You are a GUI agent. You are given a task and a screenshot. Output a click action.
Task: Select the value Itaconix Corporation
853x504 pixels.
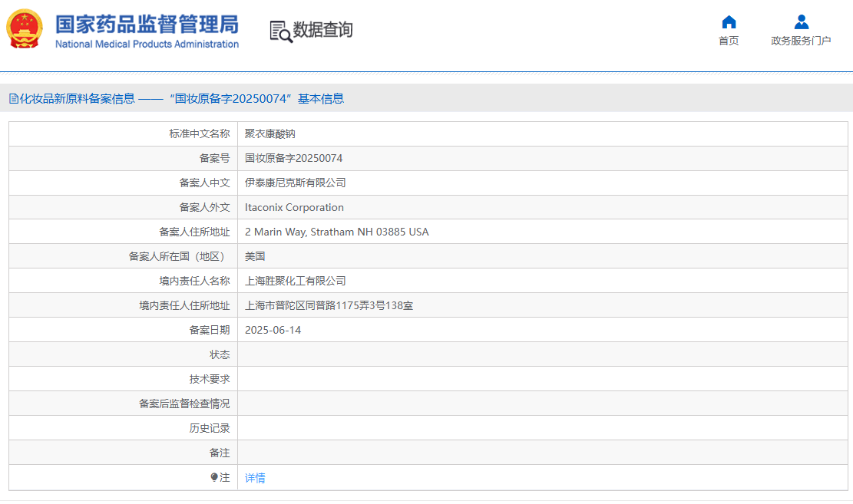point(294,207)
